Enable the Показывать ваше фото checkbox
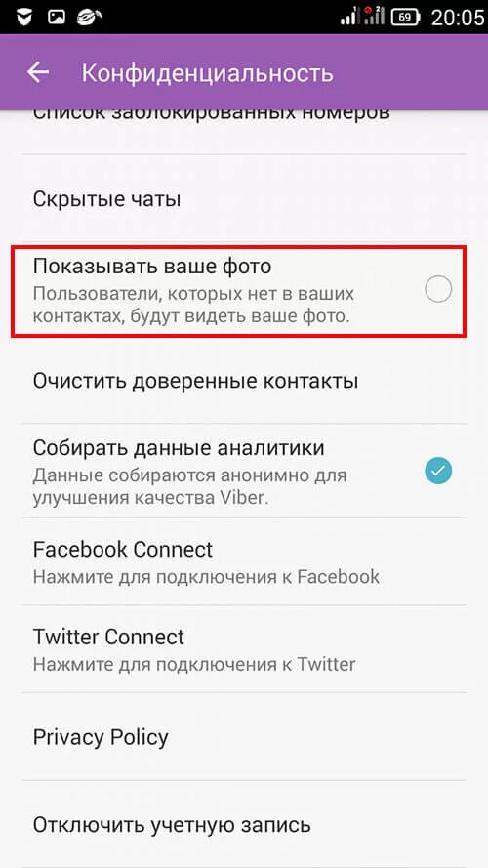 click(438, 289)
